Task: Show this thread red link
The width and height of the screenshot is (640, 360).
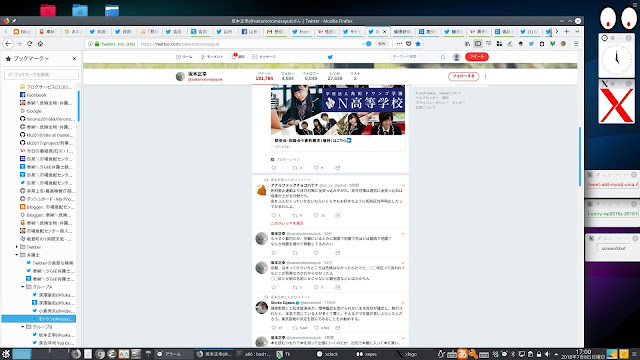Action: 287,223
